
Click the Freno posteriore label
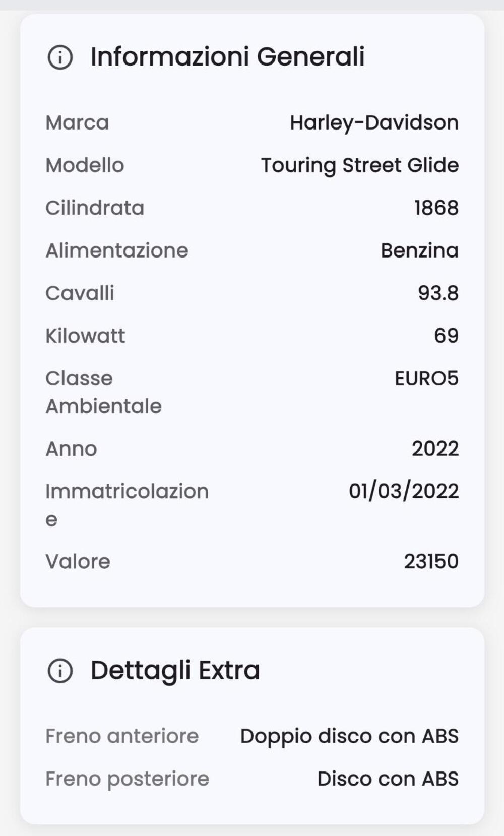127,779
